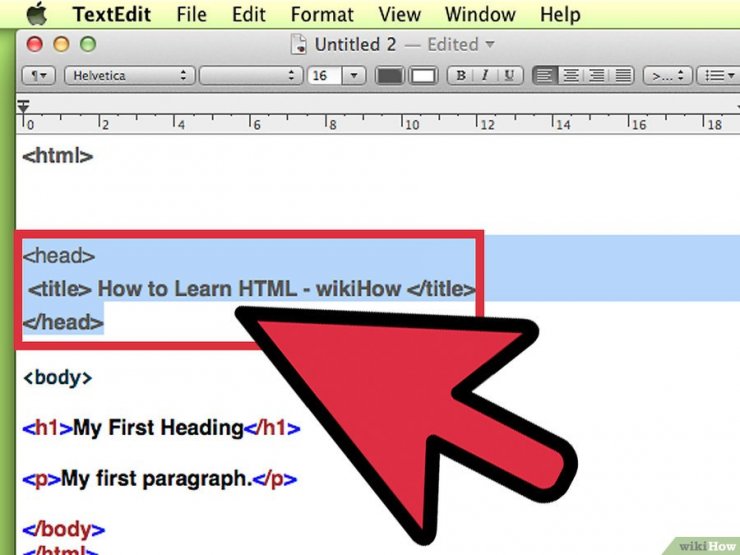Click the </head> closing tag text
The height and width of the screenshot is (555, 740).
point(63,322)
